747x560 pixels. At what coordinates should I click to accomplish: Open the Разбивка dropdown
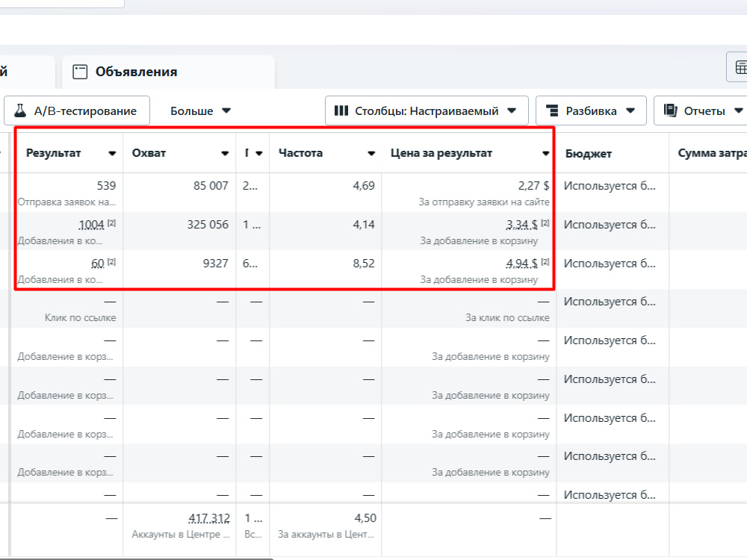tap(591, 111)
